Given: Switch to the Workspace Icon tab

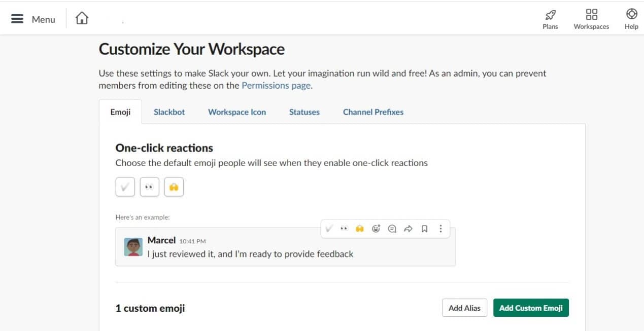Looking at the screenshot, I should pyautogui.click(x=237, y=112).
